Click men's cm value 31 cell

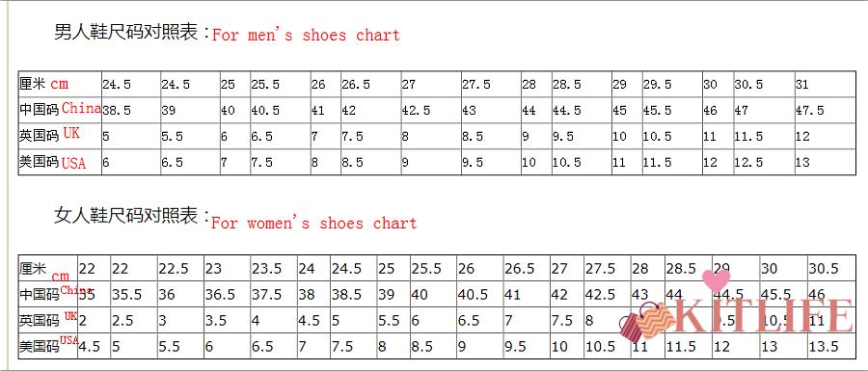pos(826,84)
